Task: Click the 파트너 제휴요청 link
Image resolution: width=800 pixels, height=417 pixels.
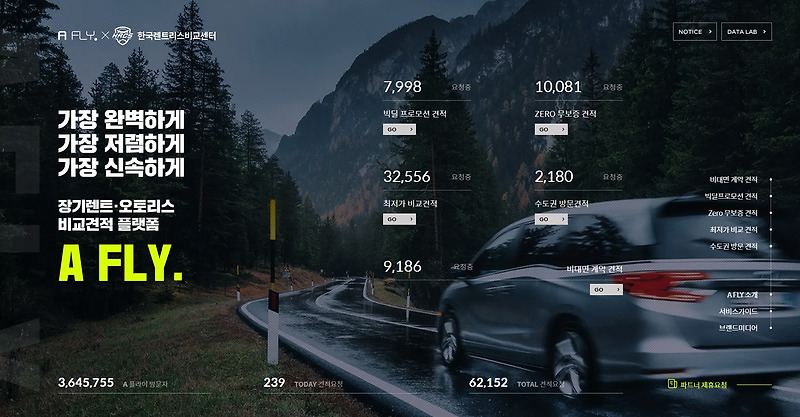Action: coord(703,384)
